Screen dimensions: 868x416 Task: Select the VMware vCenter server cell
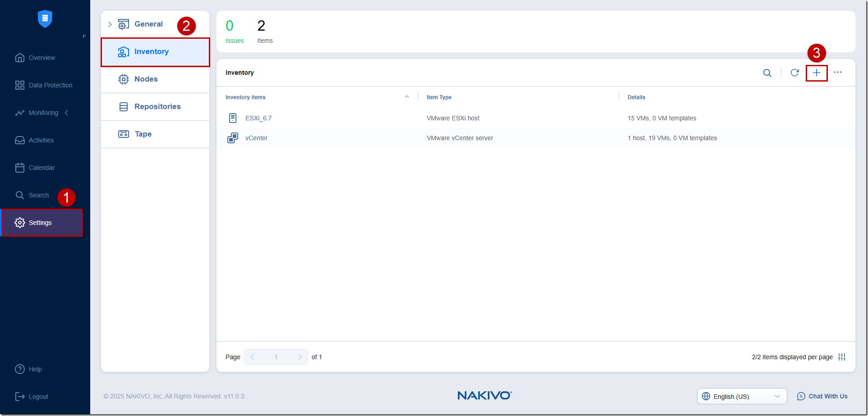pos(460,138)
